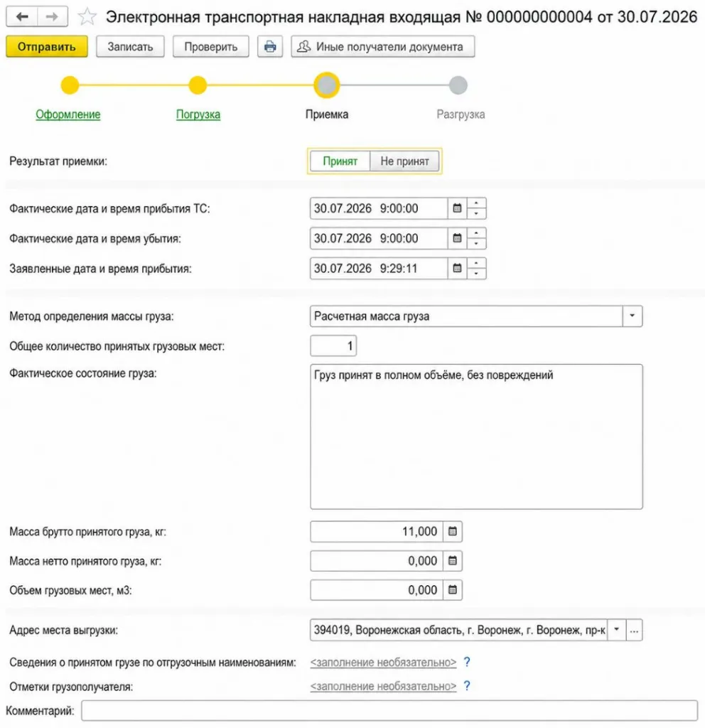This screenshot has height=728, width=705.
Task: Increase actual departure date with up spinner
Action: click(x=477, y=233)
